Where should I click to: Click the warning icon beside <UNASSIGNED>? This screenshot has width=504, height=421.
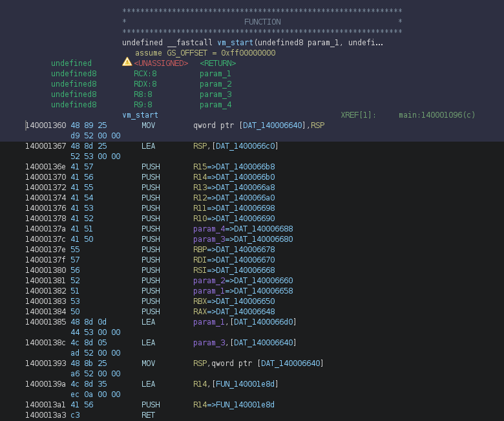127,63
